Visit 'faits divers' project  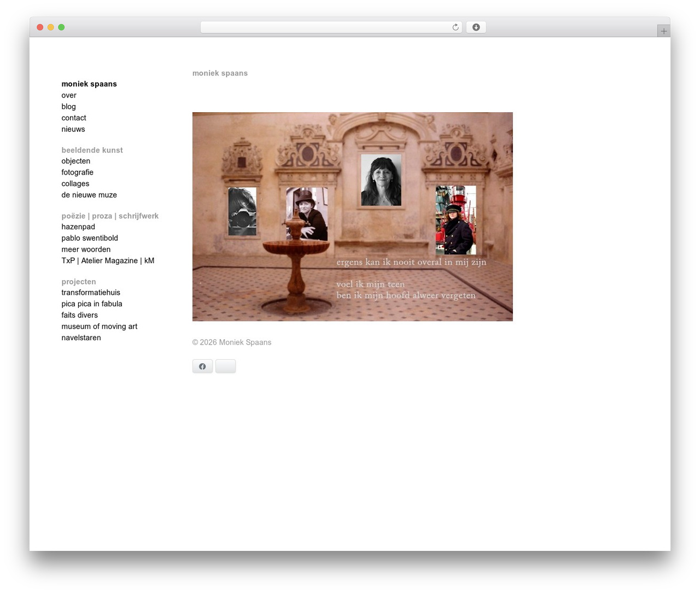(80, 315)
